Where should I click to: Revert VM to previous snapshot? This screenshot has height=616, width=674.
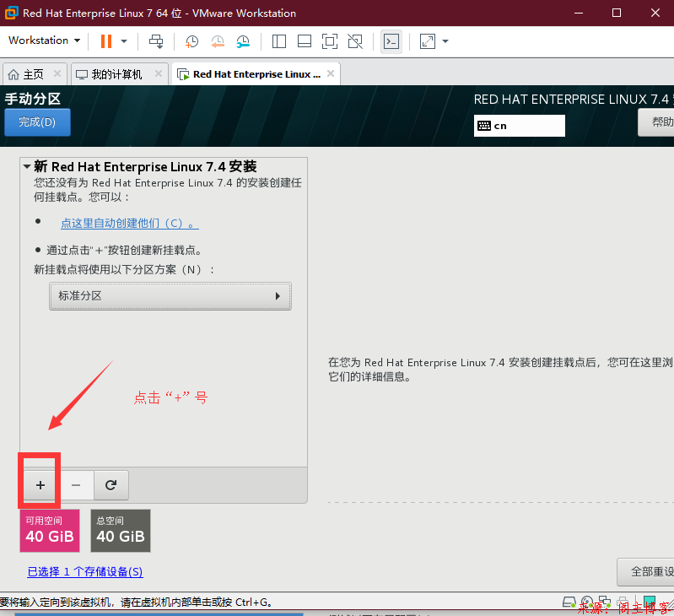pyautogui.click(x=218, y=41)
